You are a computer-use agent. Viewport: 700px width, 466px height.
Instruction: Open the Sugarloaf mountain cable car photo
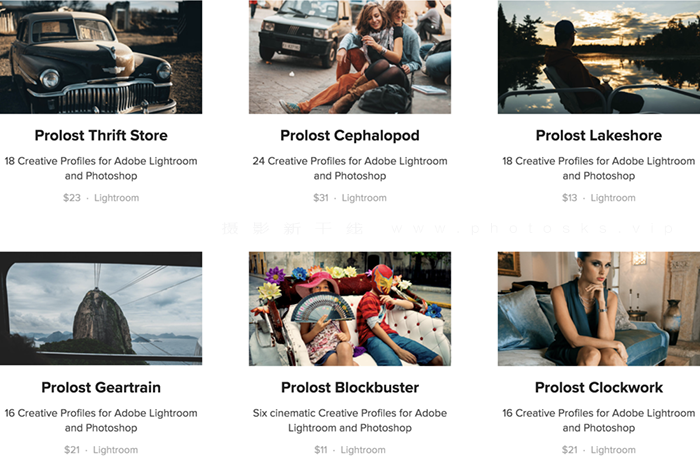(101, 308)
